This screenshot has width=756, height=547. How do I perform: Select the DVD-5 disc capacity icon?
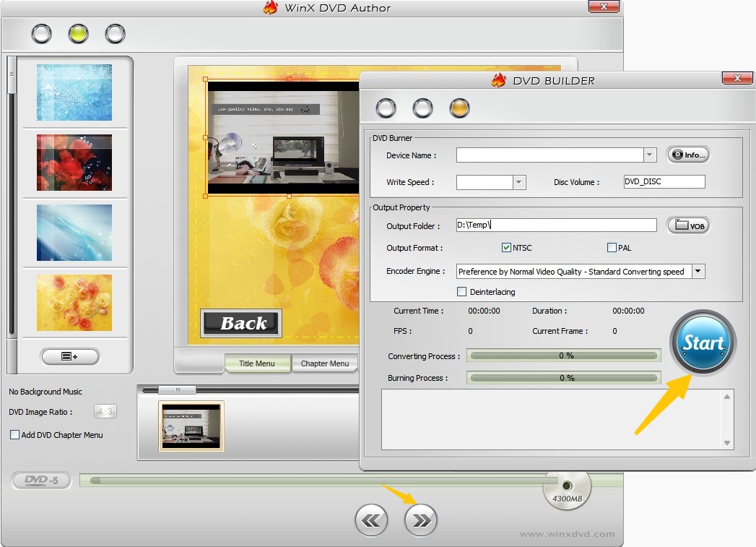coord(40,480)
